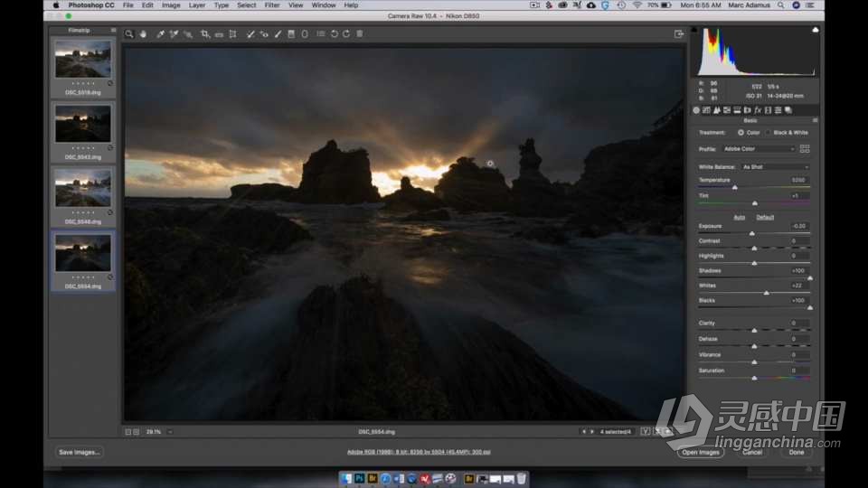
Task: Select the Radial Filter tool
Action: [305, 33]
